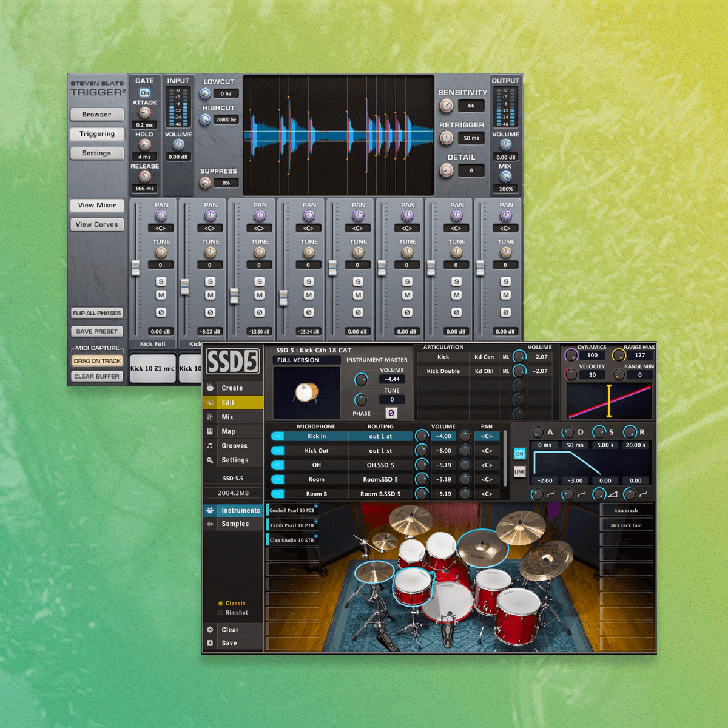The width and height of the screenshot is (728, 728).
Task: Toggle the OH microphone on/off
Action: (x=277, y=465)
